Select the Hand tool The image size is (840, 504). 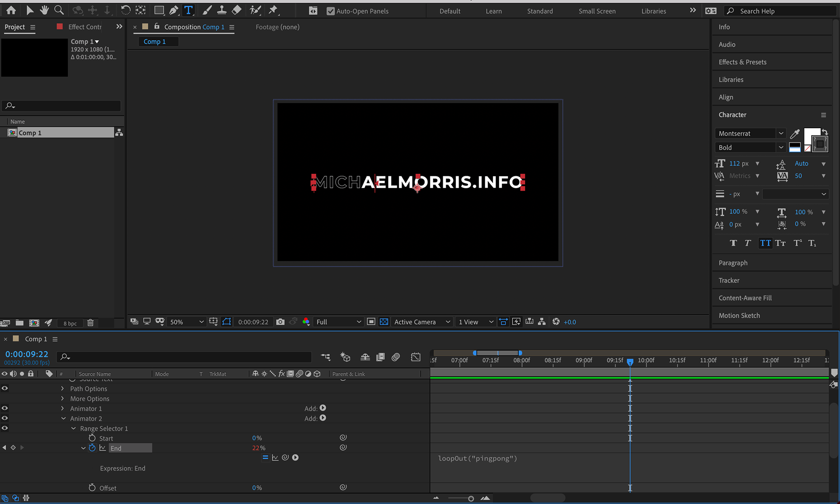(44, 10)
